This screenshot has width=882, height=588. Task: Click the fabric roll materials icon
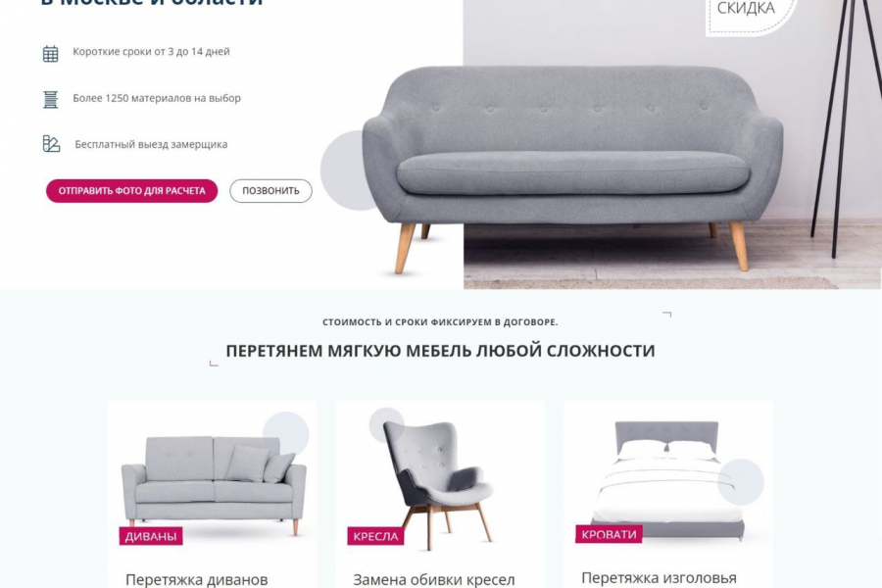pos(51,99)
